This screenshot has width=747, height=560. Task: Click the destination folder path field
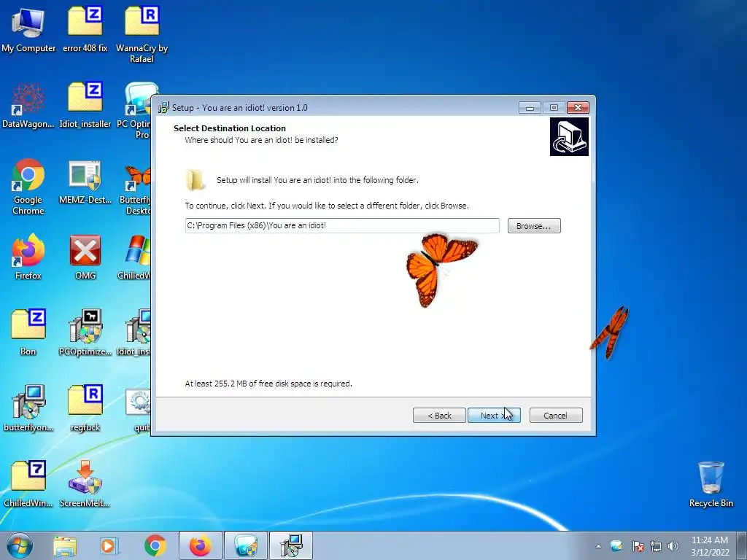pyautogui.click(x=342, y=226)
